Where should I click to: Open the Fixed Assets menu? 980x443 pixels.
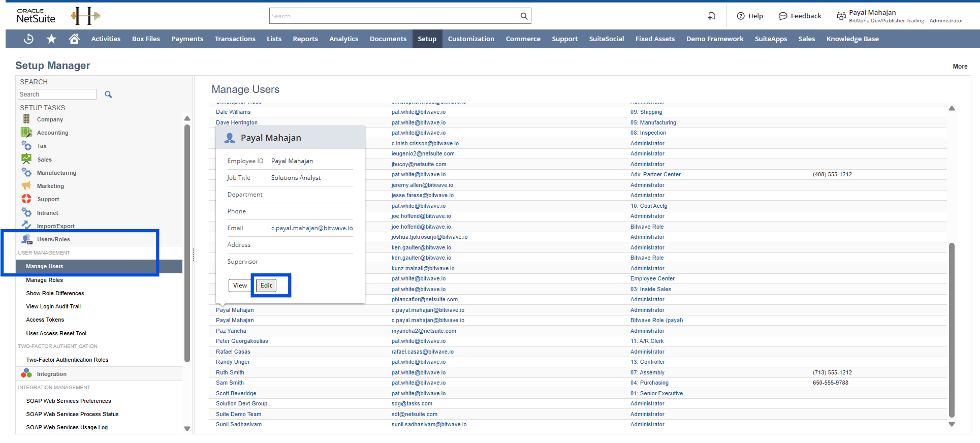pos(655,39)
